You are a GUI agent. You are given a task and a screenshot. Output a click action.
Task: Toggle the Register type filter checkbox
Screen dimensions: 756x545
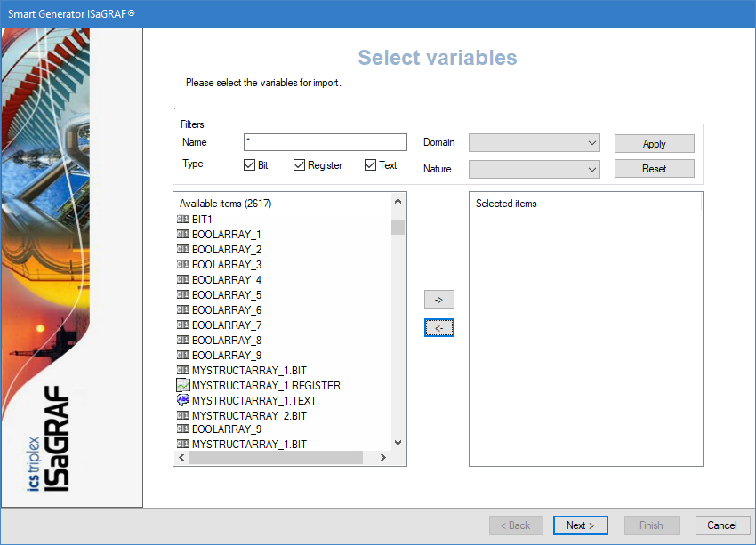(299, 165)
